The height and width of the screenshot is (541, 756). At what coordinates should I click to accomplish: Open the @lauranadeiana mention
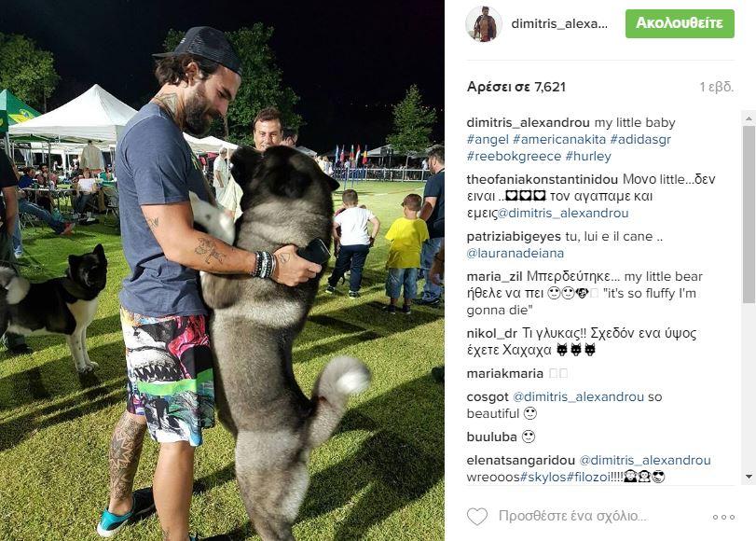point(515,253)
